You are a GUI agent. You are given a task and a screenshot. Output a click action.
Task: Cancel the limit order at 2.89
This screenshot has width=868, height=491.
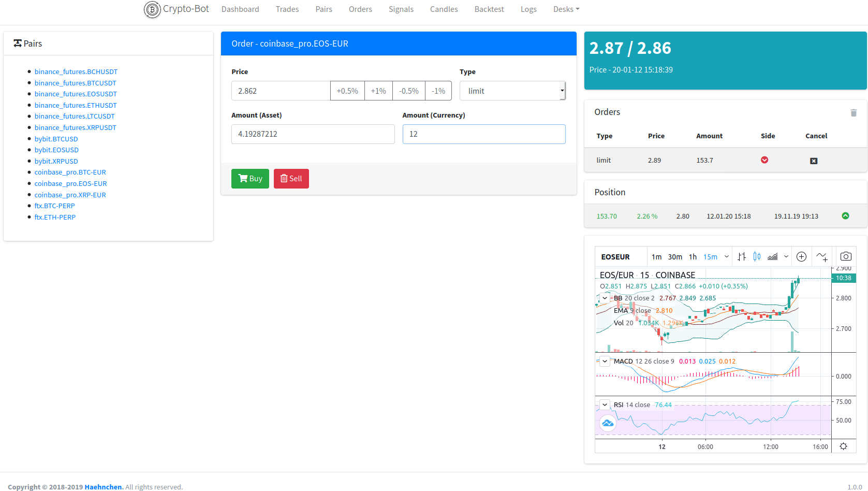pos(814,161)
